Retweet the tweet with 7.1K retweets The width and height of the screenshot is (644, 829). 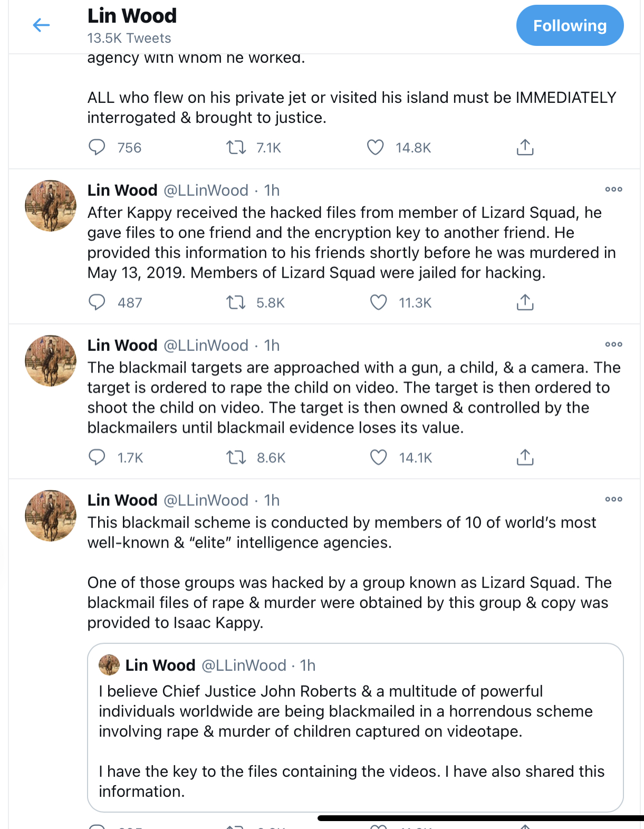click(236, 147)
